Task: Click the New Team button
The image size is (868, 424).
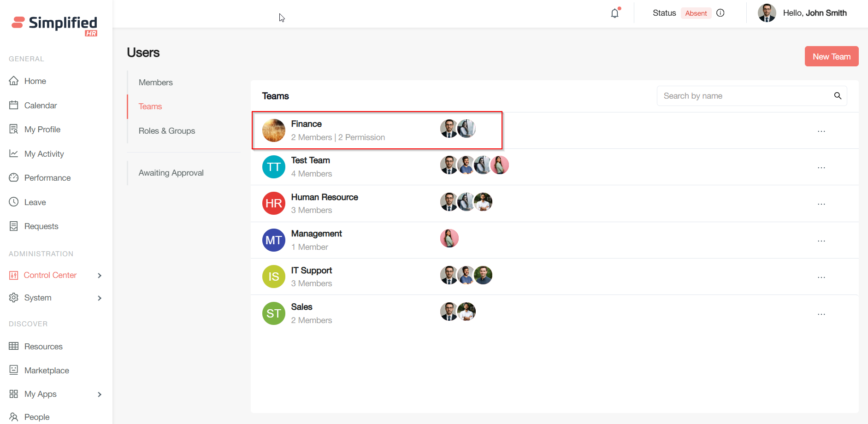Action: click(831, 56)
